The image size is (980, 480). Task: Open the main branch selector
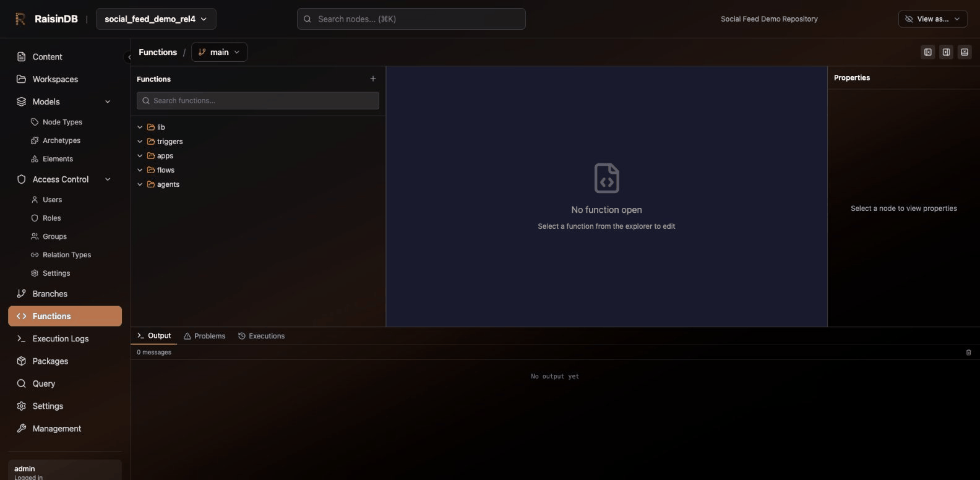pos(219,53)
